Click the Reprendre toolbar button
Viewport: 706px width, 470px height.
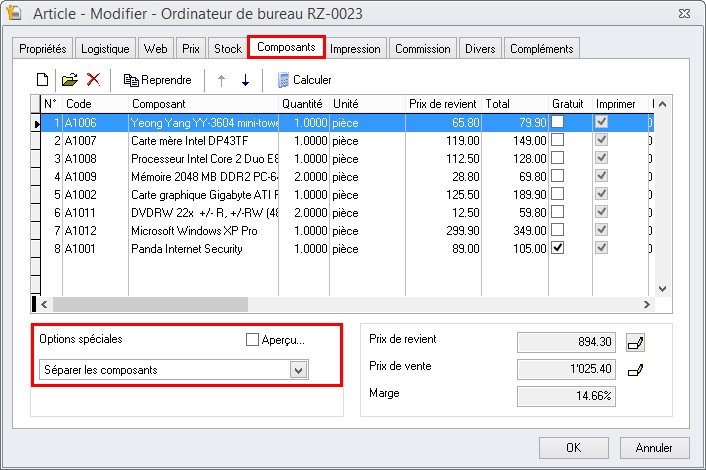pyautogui.click(x=157, y=79)
